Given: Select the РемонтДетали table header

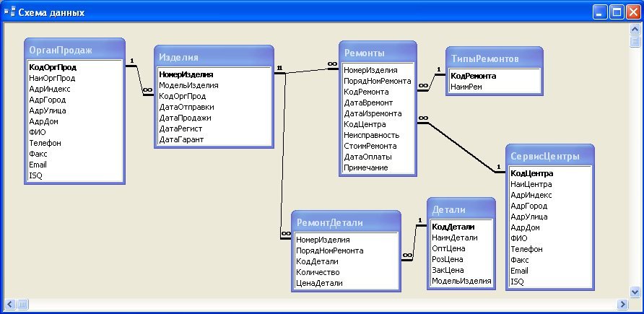Looking at the screenshot, I should tap(345, 222).
